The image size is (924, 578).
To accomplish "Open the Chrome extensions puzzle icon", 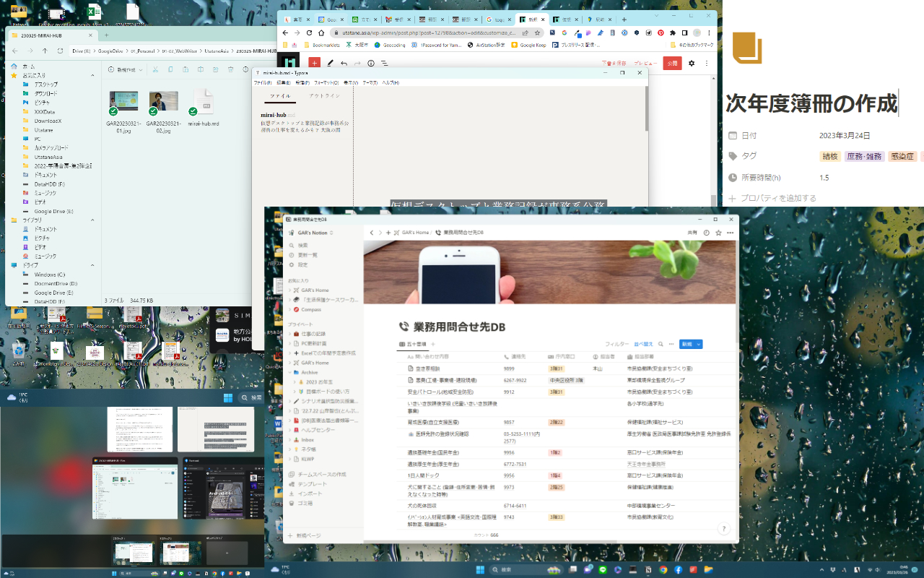I will point(673,33).
